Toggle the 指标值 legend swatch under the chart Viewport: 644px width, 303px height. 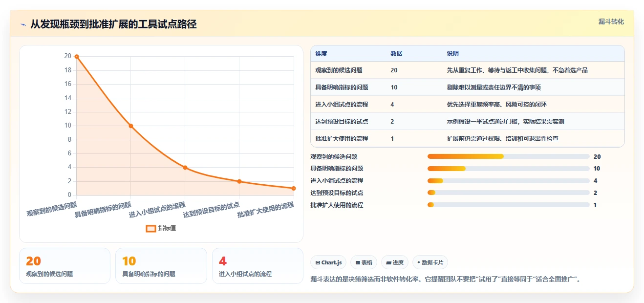coord(151,228)
